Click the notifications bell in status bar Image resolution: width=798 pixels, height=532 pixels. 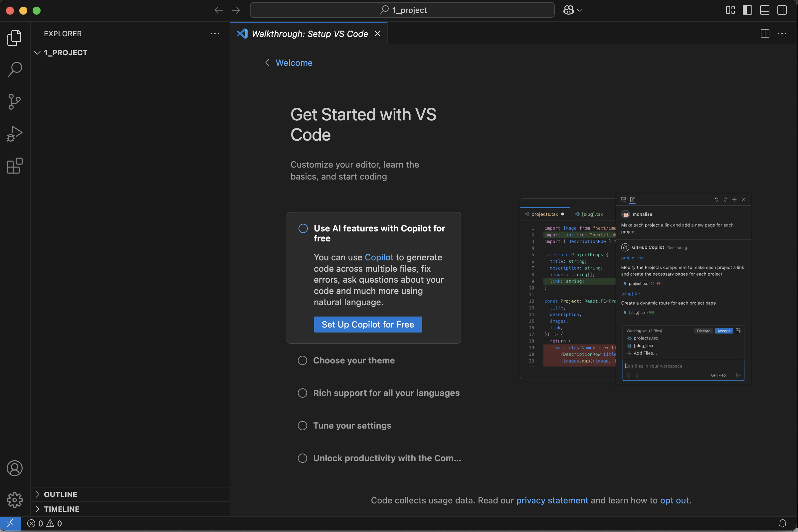coord(782,523)
